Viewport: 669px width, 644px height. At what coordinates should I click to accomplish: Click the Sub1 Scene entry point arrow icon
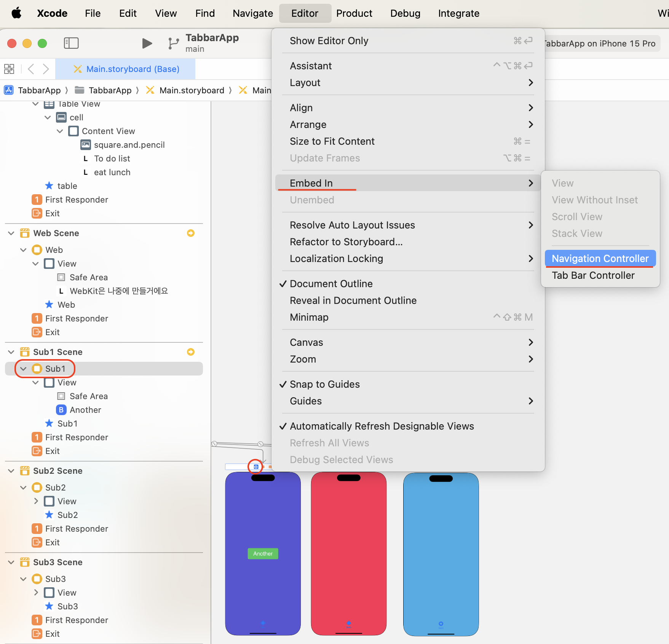(x=191, y=352)
